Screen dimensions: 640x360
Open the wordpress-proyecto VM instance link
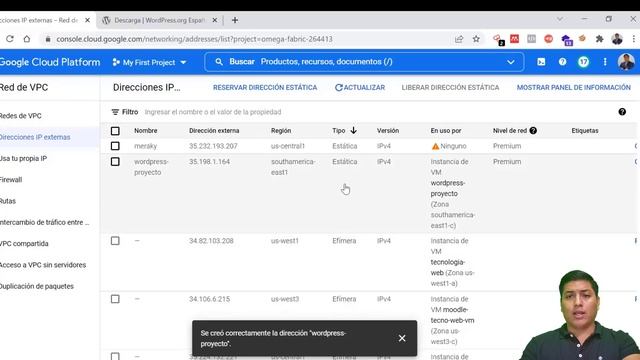448,188
